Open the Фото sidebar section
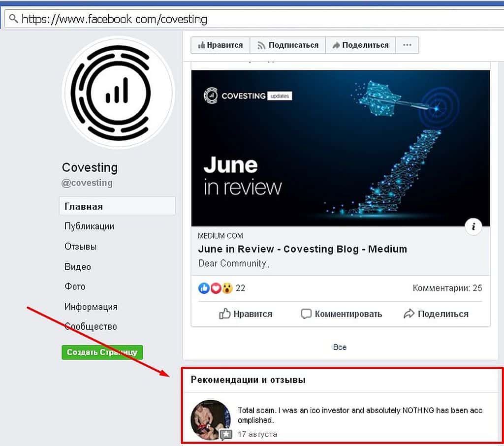 coord(75,287)
